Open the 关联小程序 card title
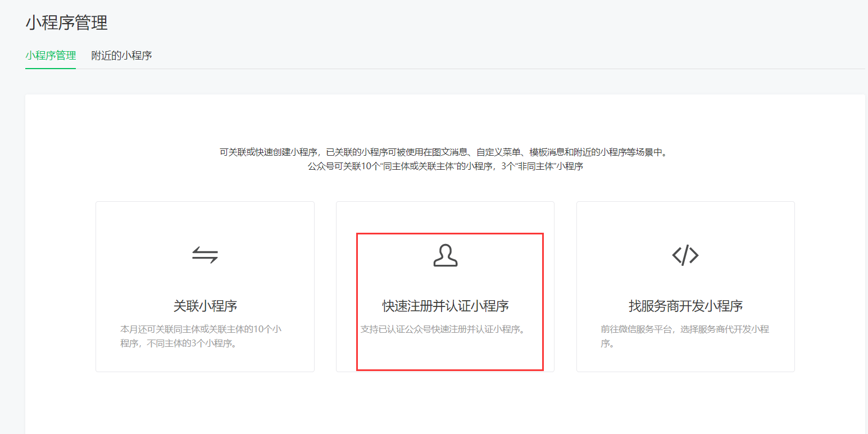 (x=205, y=306)
